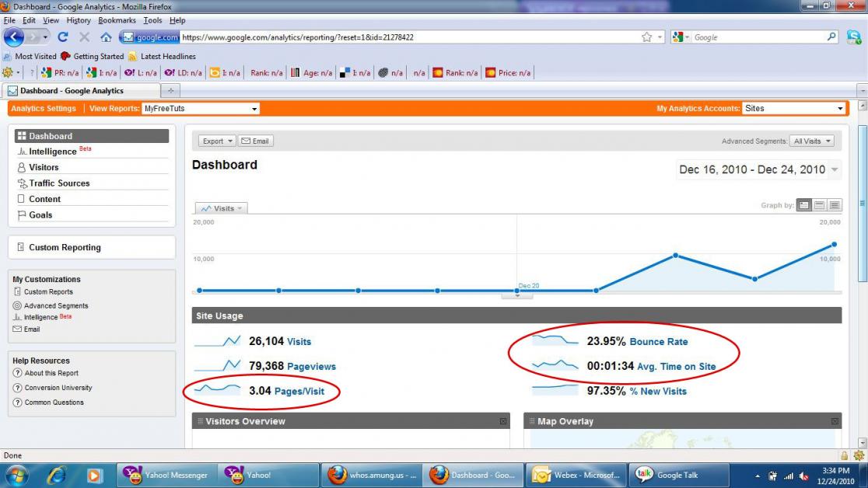
Task: Close the Visitors Overview widget
Action: (503, 422)
